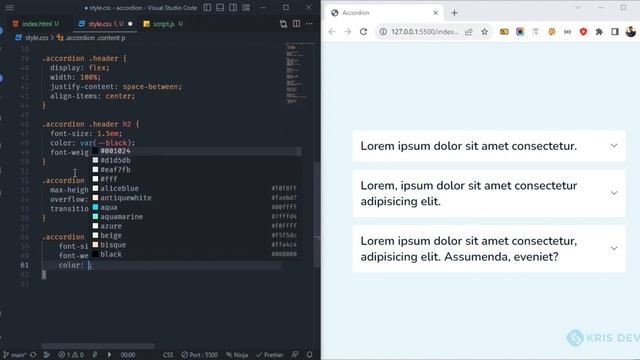Open feedback icon in status bar

point(295,355)
